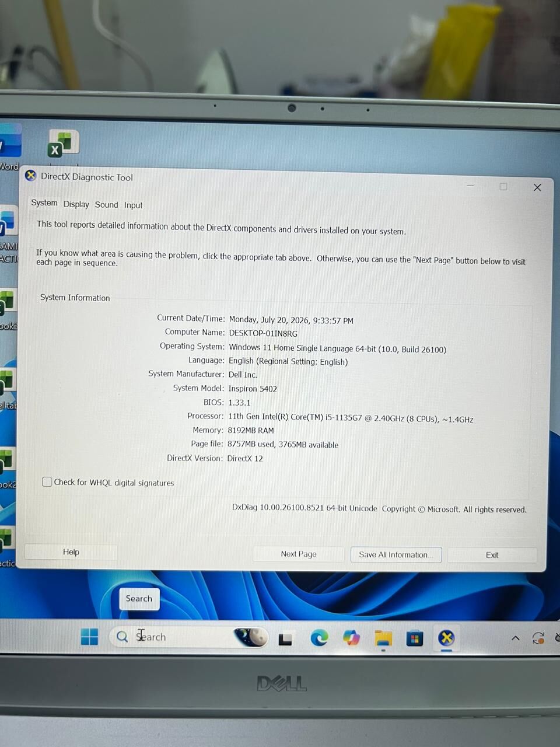Click Save All Information button

395,554
